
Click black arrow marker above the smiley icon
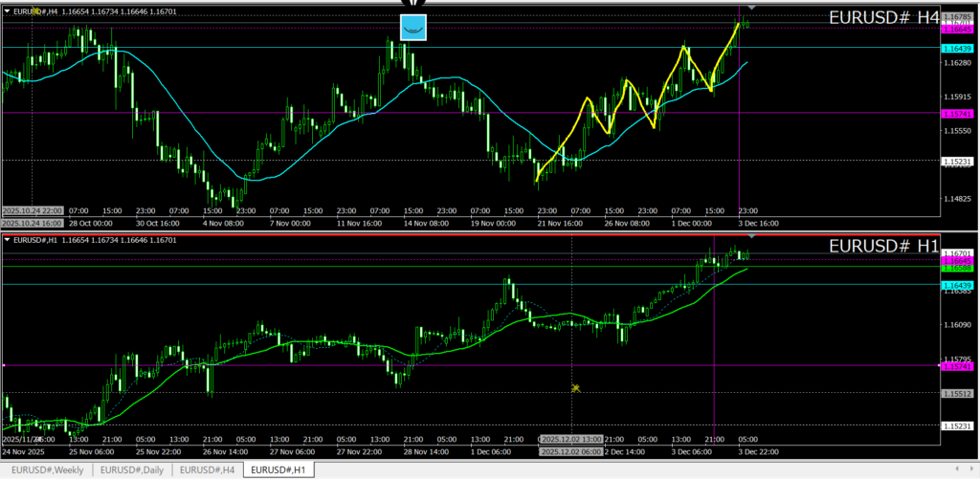pos(412,4)
